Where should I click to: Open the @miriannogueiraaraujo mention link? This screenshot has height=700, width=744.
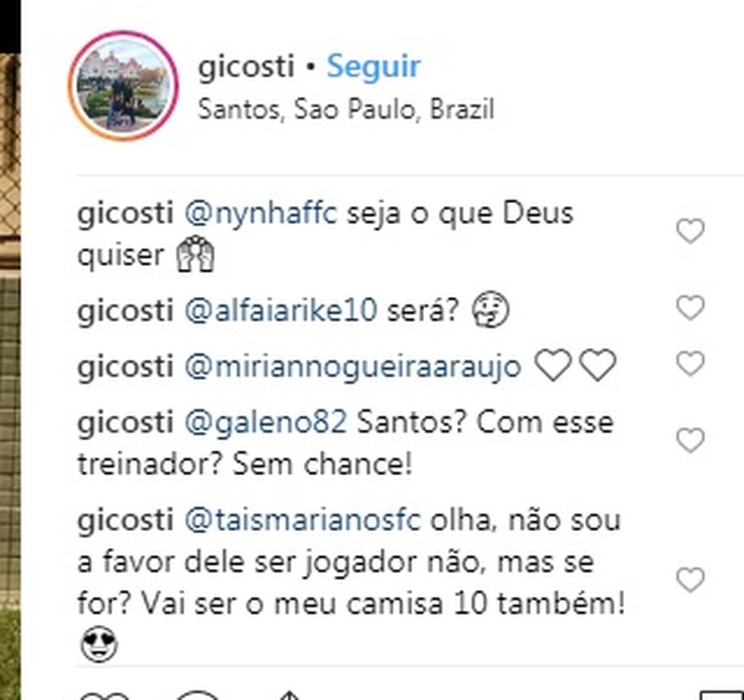(x=352, y=367)
